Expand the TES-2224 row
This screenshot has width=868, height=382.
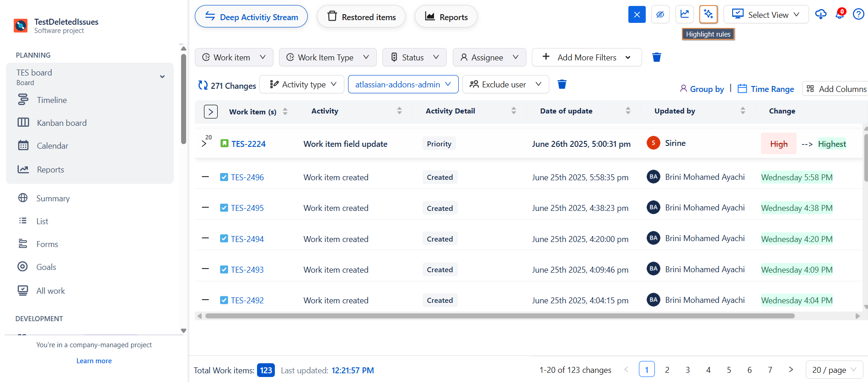(204, 144)
